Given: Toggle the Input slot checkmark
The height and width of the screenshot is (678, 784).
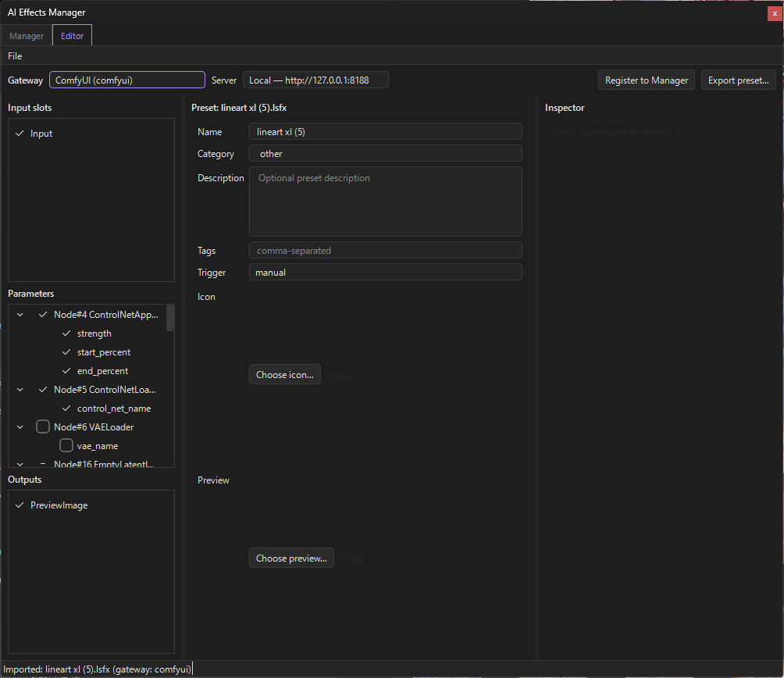Looking at the screenshot, I should 20,134.
